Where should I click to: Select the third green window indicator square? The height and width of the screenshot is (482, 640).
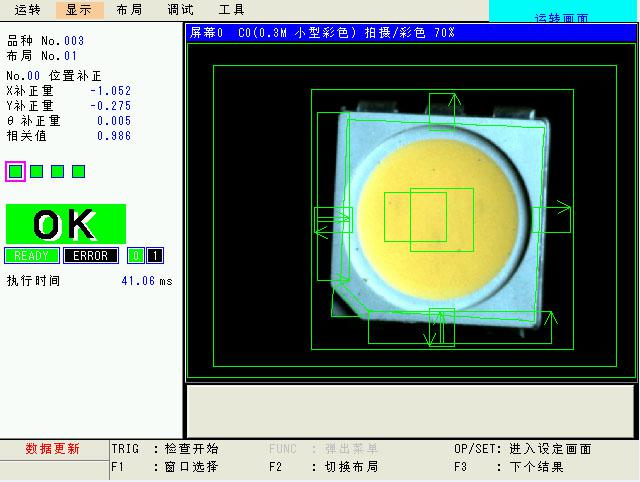(x=58, y=171)
